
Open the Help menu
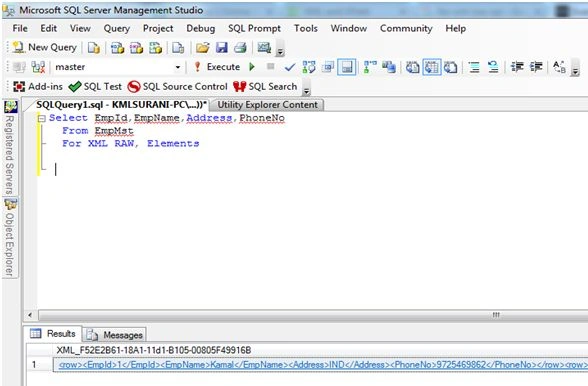coord(456,29)
